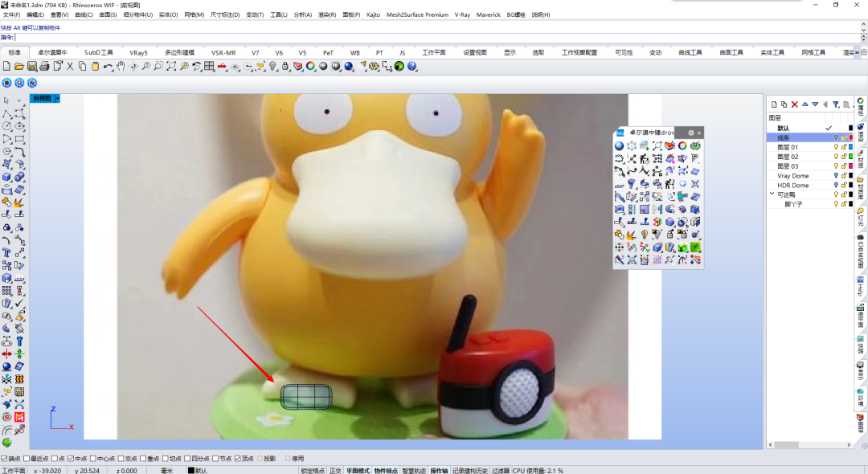This screenshot has height=474, width=868.
Task: Click the 指令 command input field
Action: [x=437, y=37]
